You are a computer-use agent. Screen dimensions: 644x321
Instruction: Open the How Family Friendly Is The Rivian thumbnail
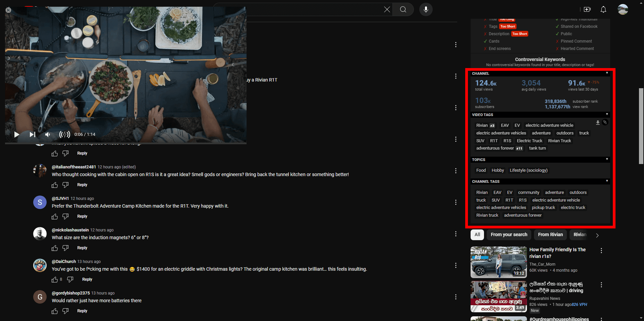498,262
